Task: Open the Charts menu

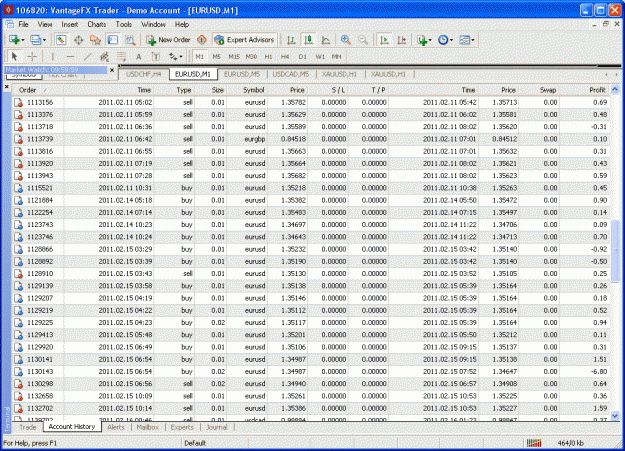Action: pyautogui.click(x=96, y=24)
